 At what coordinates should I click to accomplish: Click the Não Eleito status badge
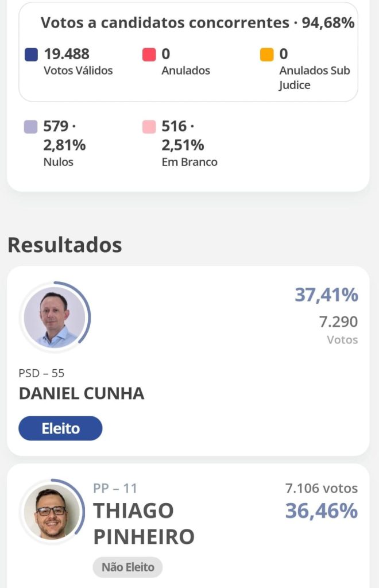click(128, 567)
